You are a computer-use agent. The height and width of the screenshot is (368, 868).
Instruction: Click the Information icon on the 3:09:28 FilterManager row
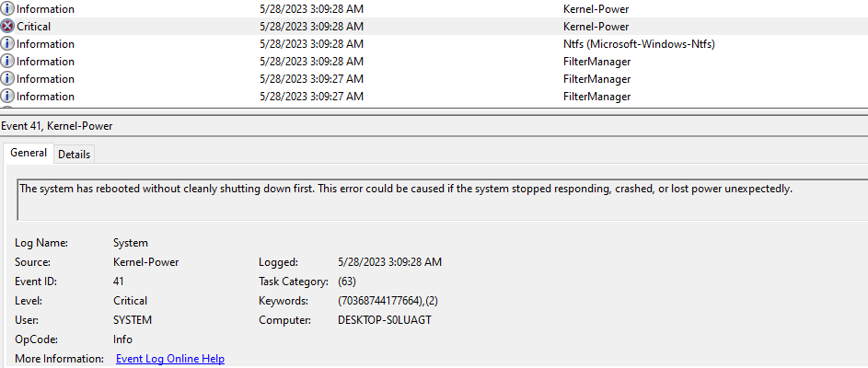click(x=7, y=61)
